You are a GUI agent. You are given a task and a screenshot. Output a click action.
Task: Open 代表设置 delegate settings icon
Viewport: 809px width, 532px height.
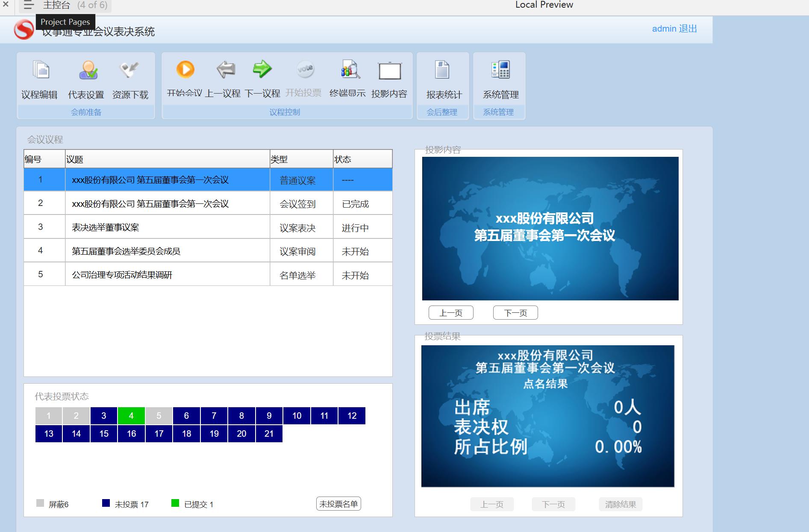[x=88, y=70]
